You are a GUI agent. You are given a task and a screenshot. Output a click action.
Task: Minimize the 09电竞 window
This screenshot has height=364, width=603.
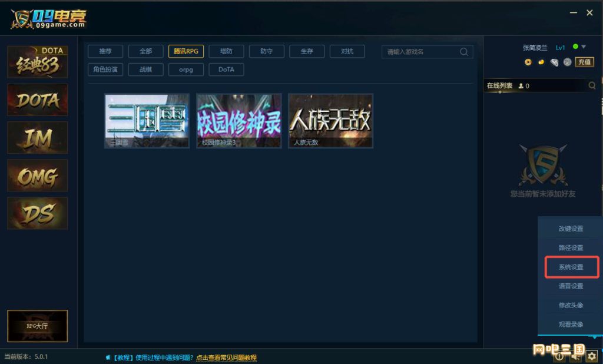tap(574, 13)
